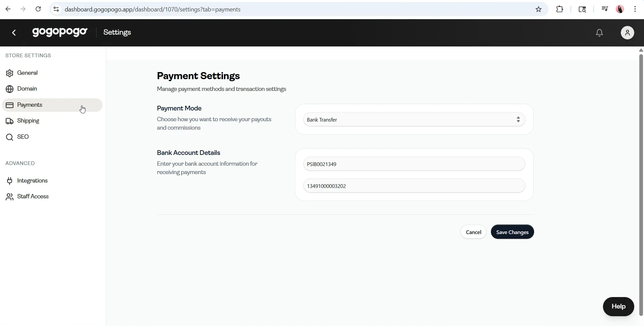Click the Chrome profile picture
644x326 pixels.
click(x=620, y=9)
